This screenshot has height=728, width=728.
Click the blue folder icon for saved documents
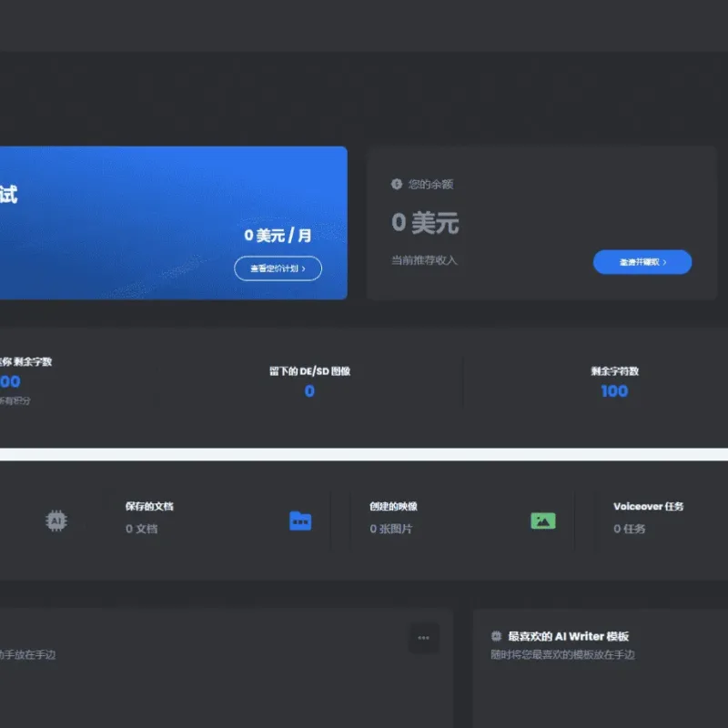tap(300, 521)
